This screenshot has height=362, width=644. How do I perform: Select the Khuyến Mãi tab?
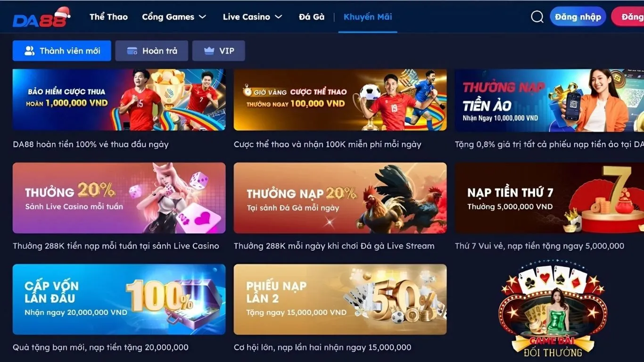(x=368, y=17)
